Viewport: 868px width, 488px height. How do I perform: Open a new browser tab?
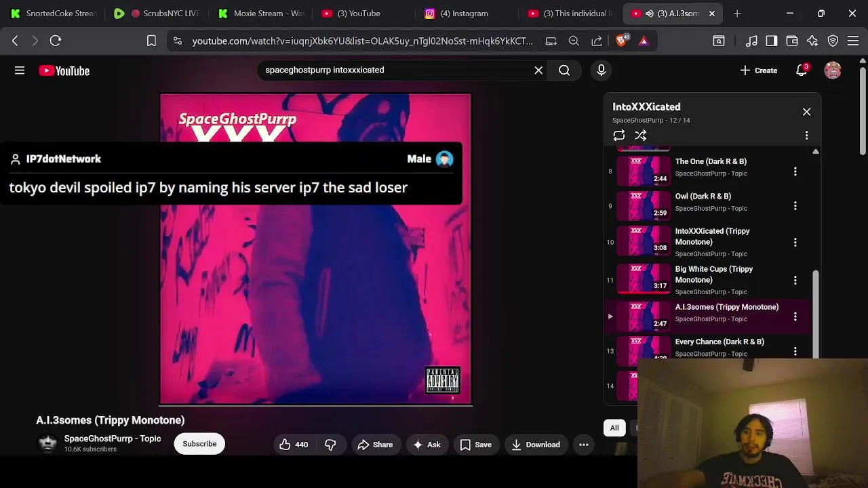tap(737, 14)
